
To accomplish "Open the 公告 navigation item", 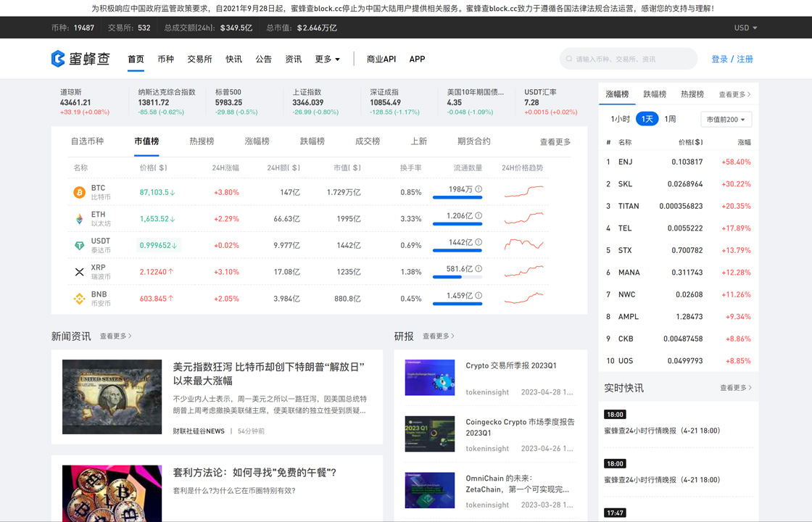I will coord(264,59).
